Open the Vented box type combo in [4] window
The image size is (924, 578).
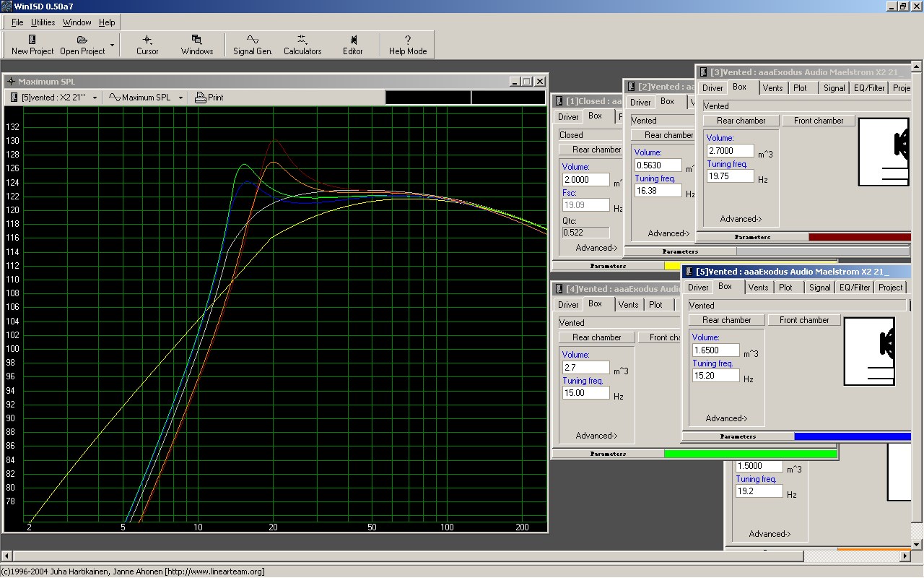(619, 323)
